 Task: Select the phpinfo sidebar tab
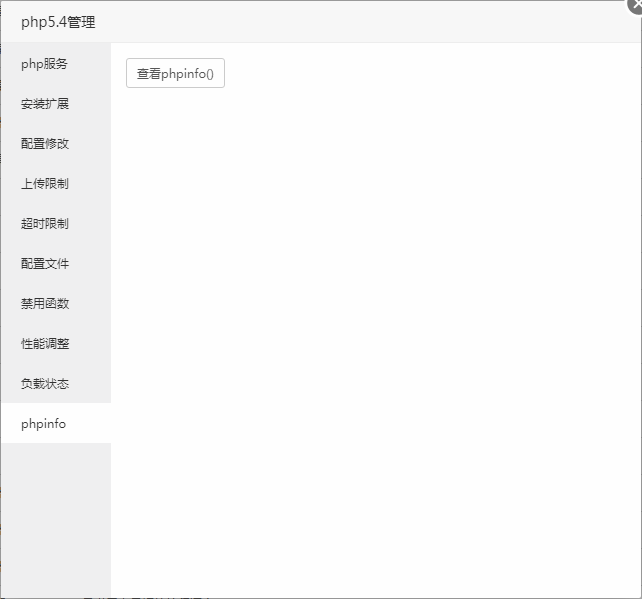coord(56,423)
